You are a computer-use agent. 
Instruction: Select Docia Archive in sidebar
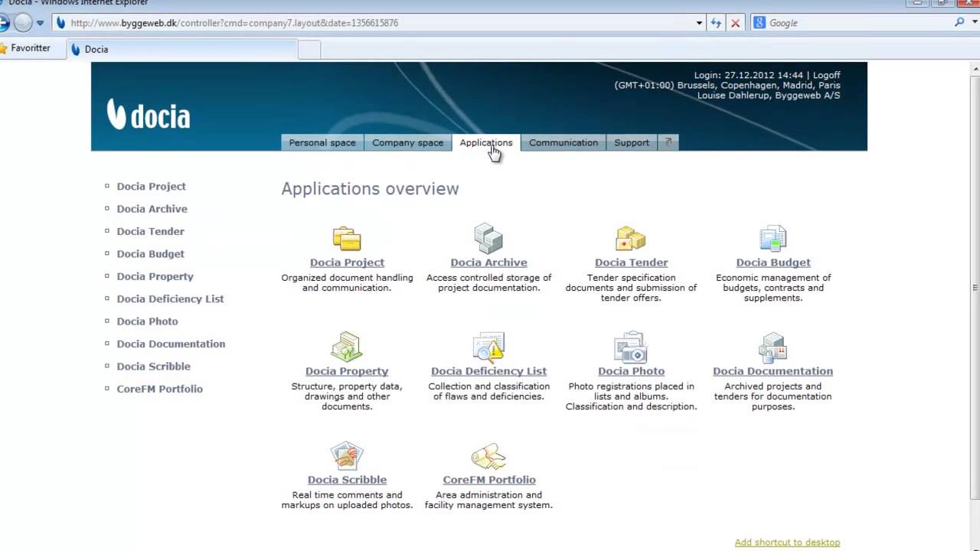152,209
